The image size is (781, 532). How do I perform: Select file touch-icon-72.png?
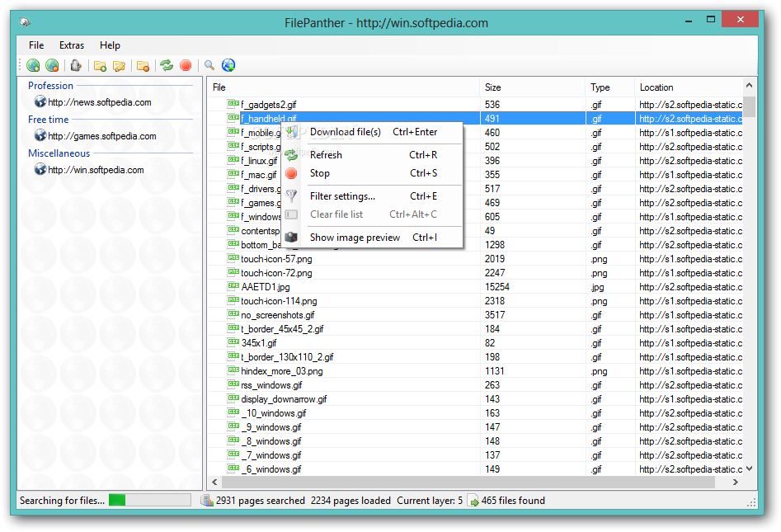276,273
